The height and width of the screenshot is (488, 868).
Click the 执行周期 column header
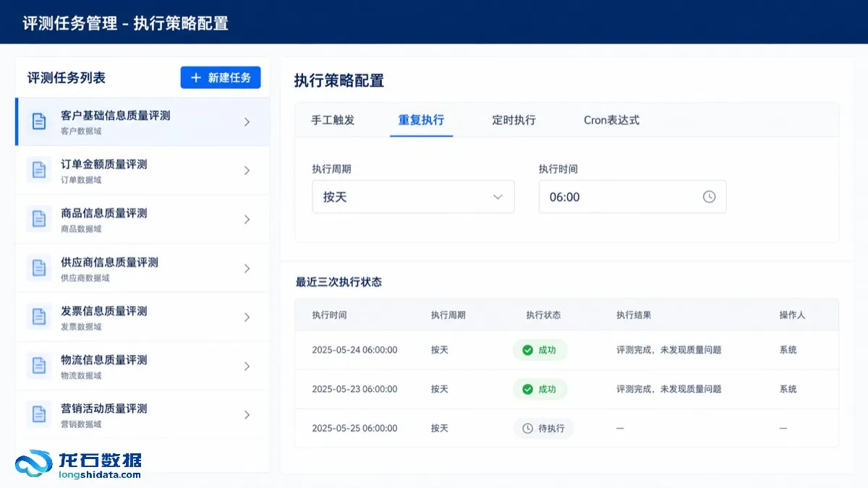tap(448, 315)
